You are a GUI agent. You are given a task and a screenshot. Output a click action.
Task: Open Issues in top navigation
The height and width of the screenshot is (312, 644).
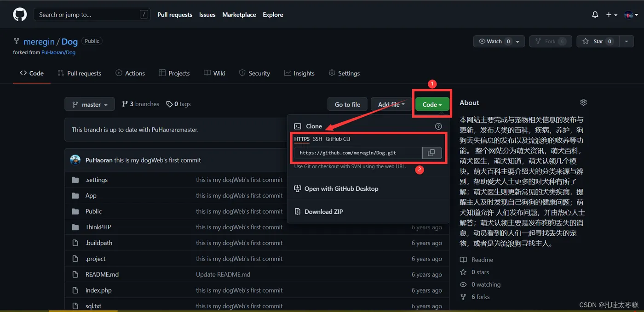[207, 15]
